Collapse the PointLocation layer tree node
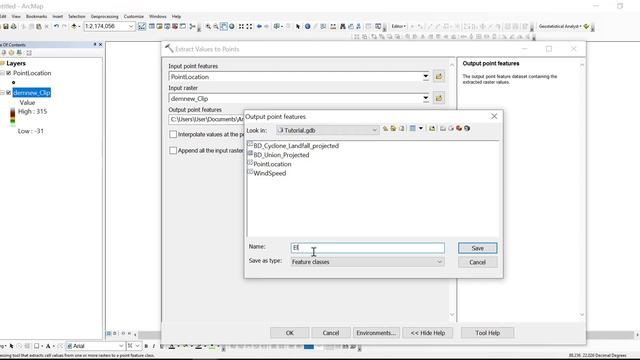 [2, 73]
